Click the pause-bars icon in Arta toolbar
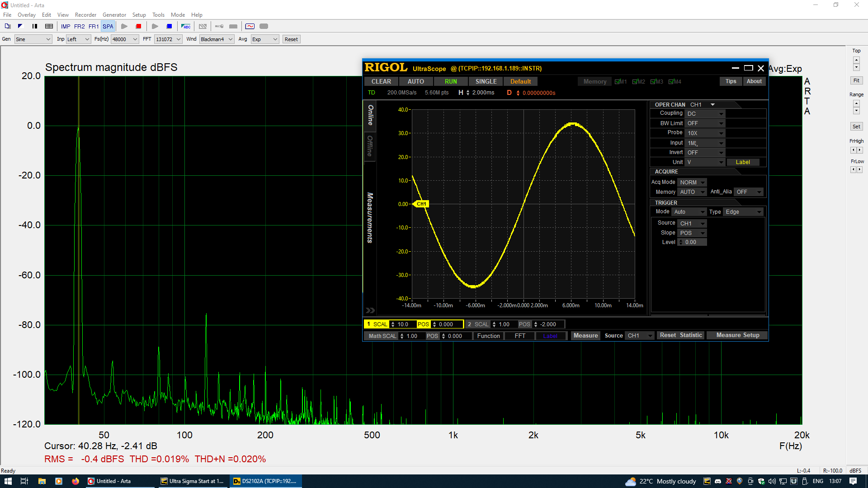Screen dimensions: 868x488 point(35,26)
